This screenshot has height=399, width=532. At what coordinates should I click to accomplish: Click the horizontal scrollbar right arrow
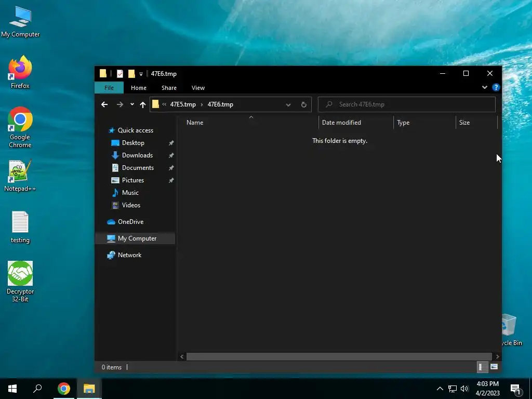[497, 356]
